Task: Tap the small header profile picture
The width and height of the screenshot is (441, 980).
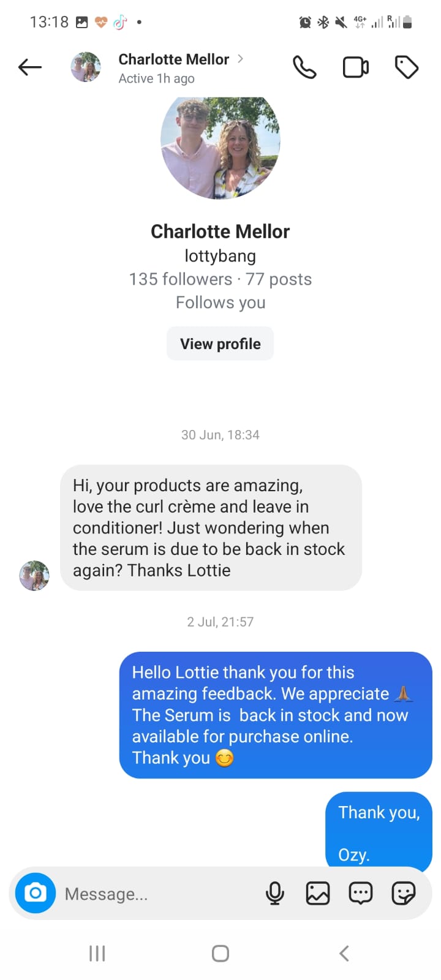Action: click(x=86, y=67)
